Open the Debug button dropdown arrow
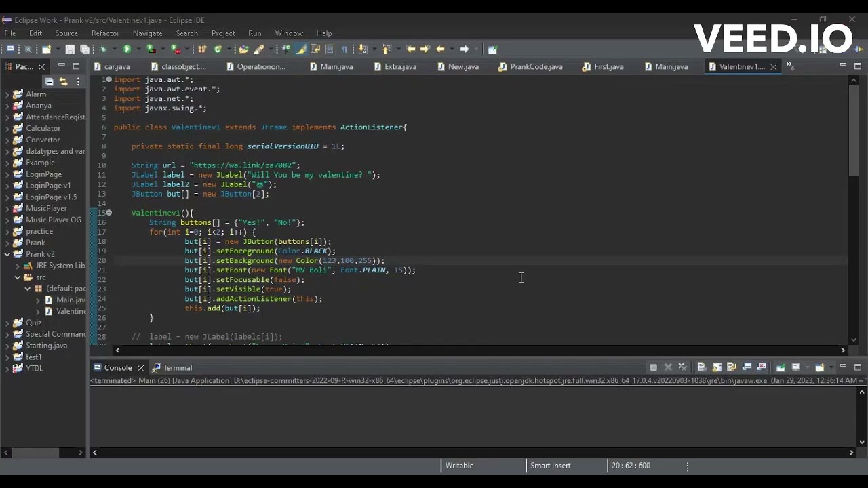 [x=113, y=49]
